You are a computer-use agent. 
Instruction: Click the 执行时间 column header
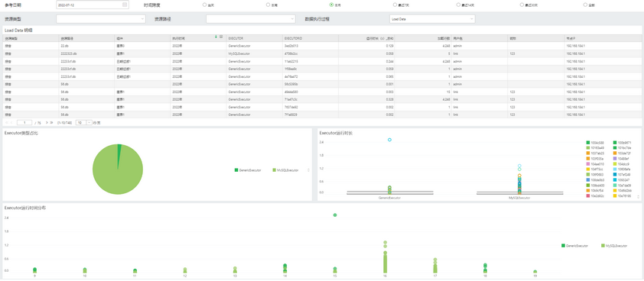[x=199, y=38]
